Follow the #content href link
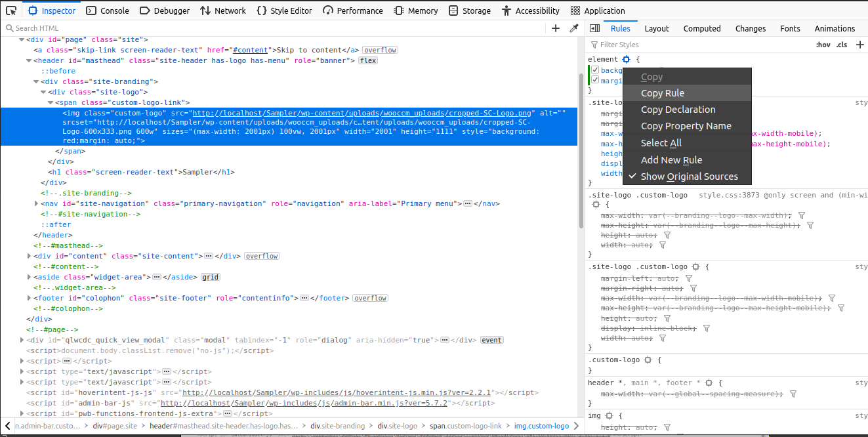868x437 pixels. pos(250,50)
